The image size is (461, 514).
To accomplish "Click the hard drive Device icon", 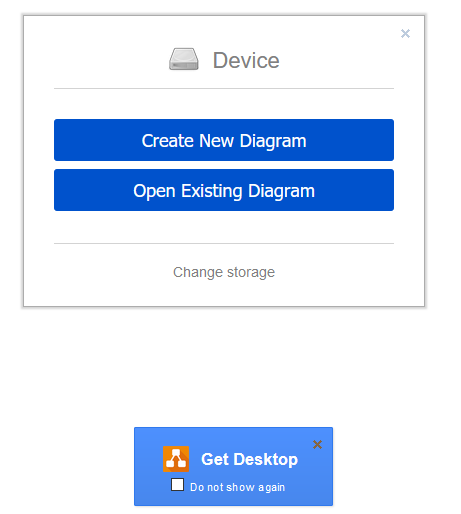I will point(184,59).
